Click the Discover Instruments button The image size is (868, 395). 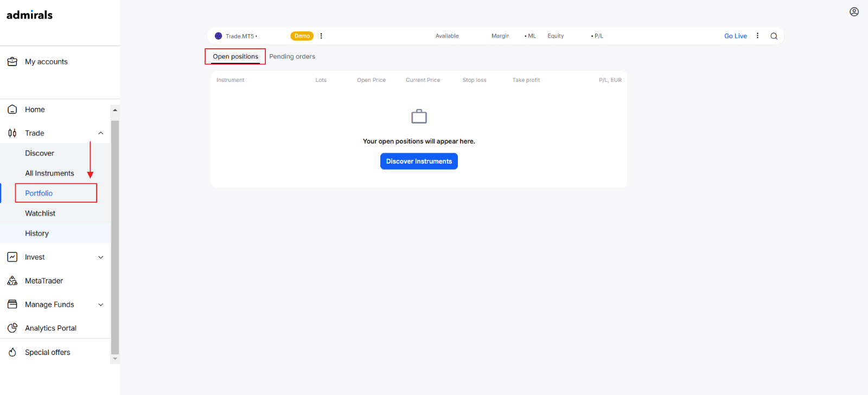(x=419, y=161)
